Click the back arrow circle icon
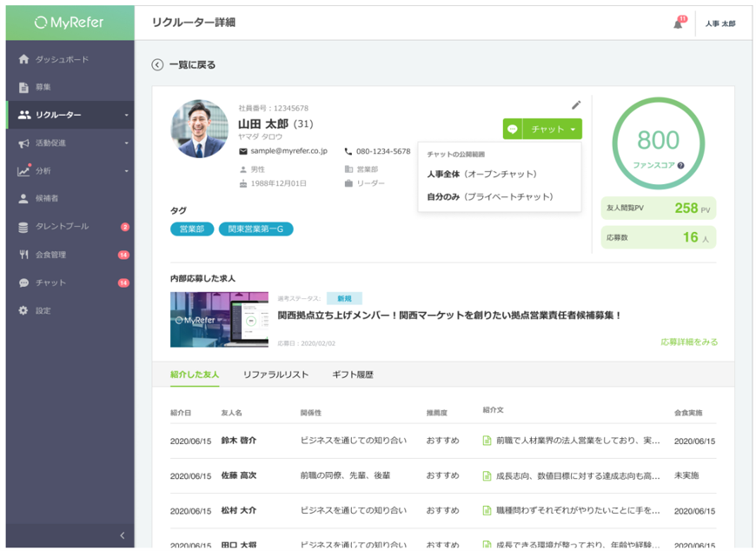Viewport: 756px width, 551px height. (x=157, y=64)
